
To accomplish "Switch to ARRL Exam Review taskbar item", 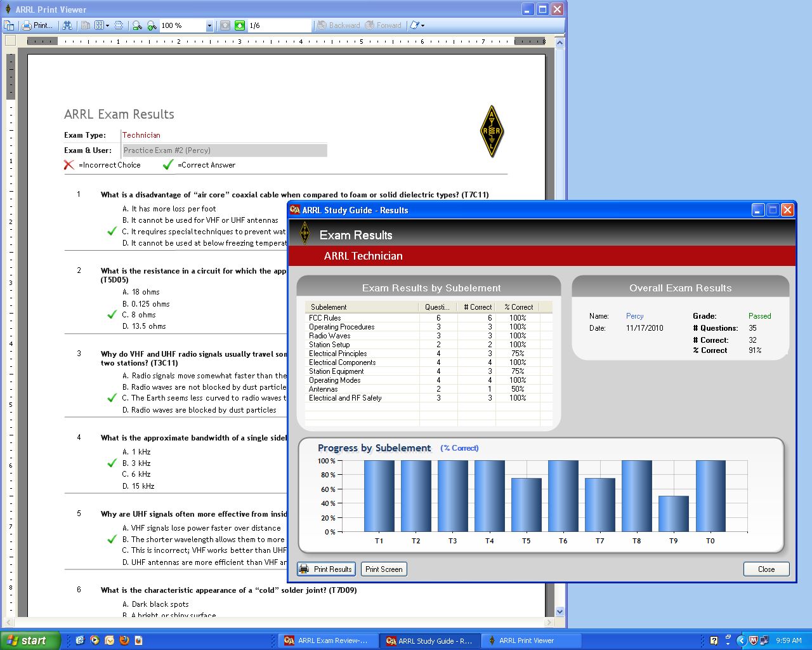I will (327, 640).
